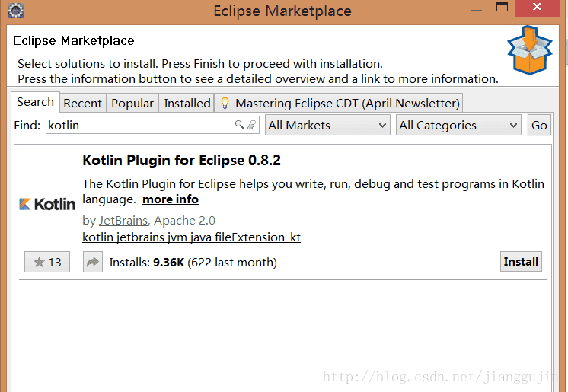The height and width of the screenshot is (392, 568).
Task: Click the fileExtension_kt tag link
Action: tap(260, 237)
